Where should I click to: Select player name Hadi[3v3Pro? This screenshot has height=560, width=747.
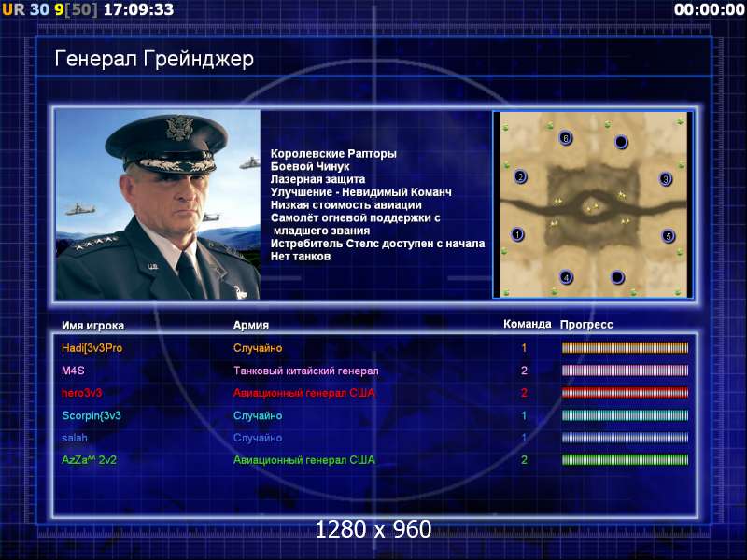(92, 348)
